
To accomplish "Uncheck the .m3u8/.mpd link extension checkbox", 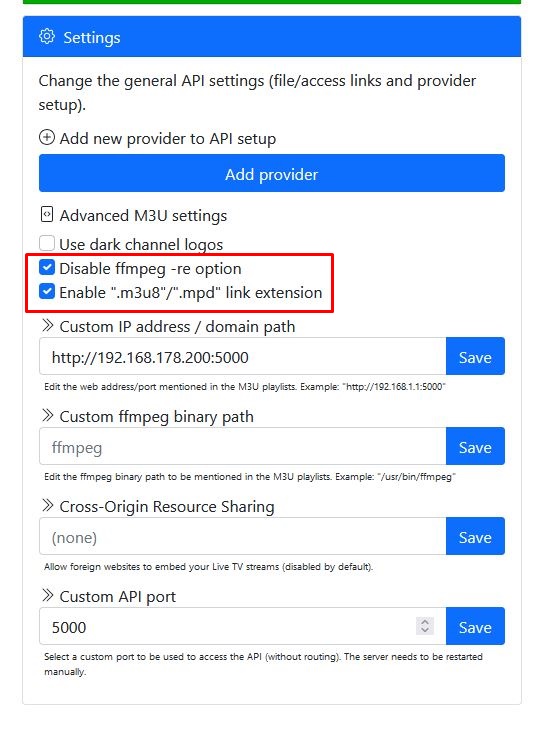I will pos(47,292).
